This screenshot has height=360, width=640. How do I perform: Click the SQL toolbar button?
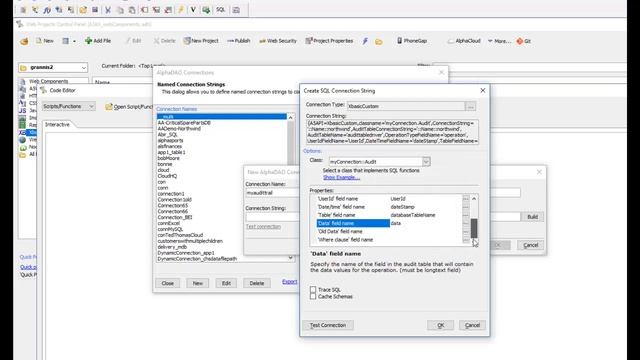[x=220, y=10]
